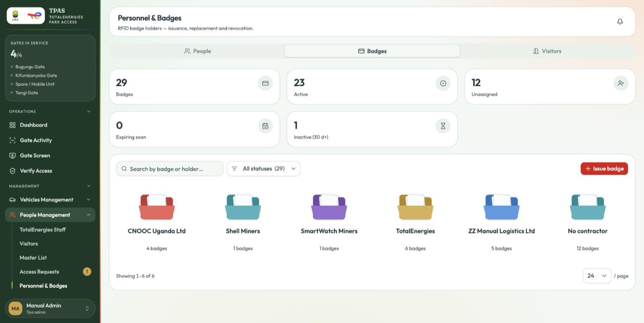Image resolution: width=644 pixels, height=323 pixels.
Task: Switch to the Visitors tab
Action: click(547, 51)
